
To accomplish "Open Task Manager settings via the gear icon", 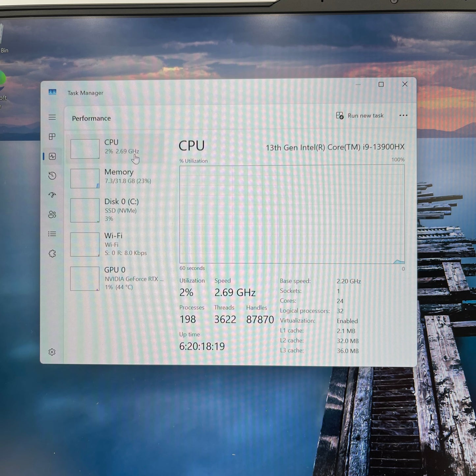I will tap(52, 352).
